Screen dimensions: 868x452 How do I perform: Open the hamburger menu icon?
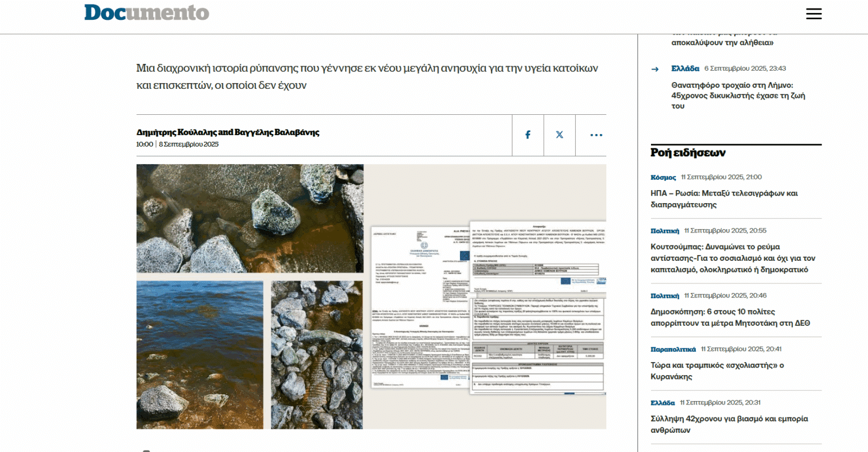pos(813,14)
